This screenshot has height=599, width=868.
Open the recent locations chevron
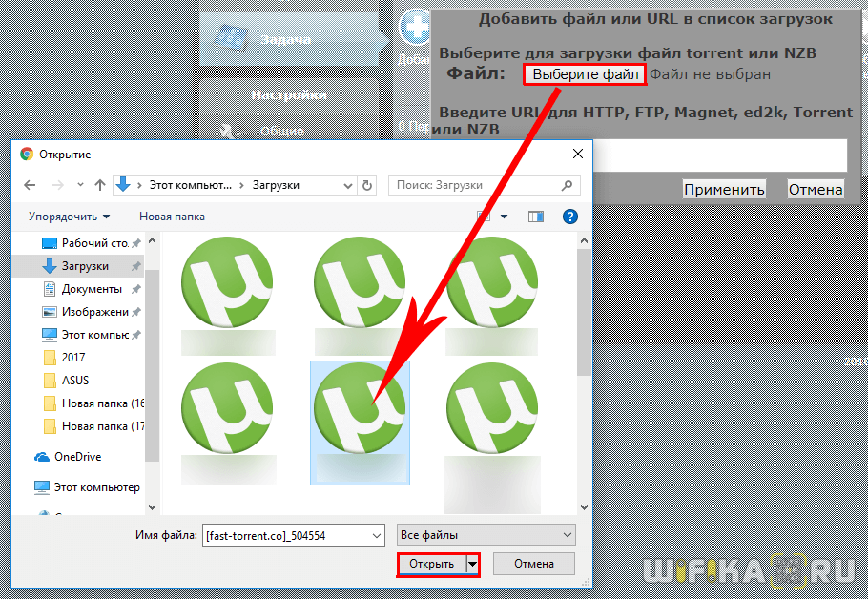point(80,185)
